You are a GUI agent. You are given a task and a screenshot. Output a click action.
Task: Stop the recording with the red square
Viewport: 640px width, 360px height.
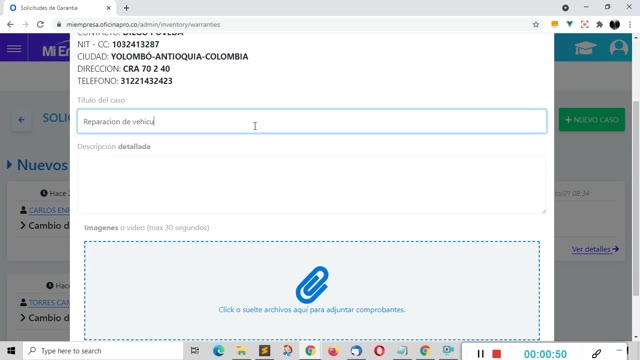tap(496, 353)
